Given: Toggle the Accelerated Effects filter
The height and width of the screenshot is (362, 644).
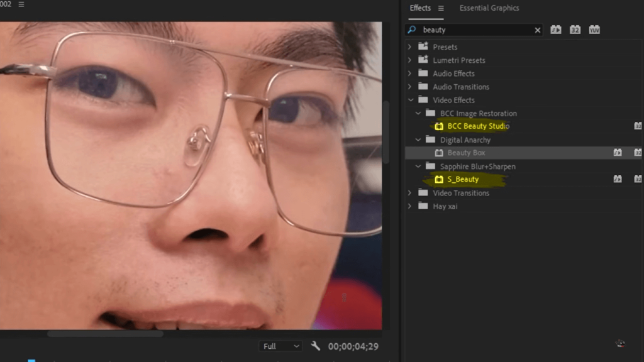Looking at the screenshot, I should click(x=555, y=29).
